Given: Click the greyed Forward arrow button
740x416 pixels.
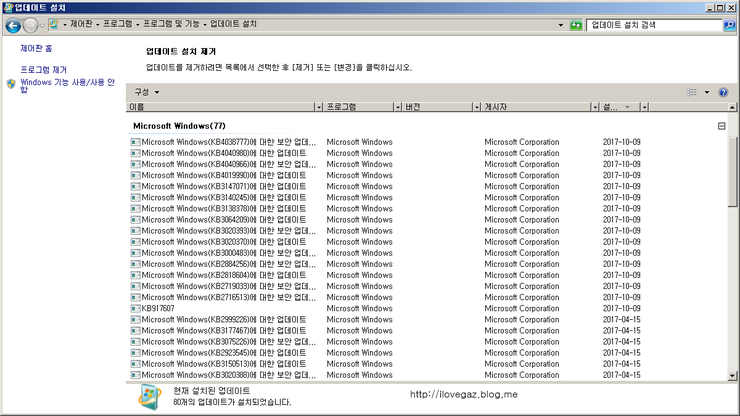Looking at the screenshot, I should (30, 25).
